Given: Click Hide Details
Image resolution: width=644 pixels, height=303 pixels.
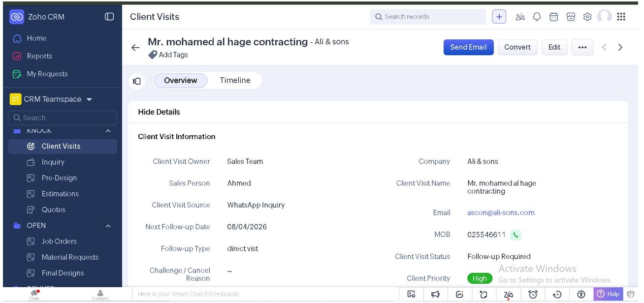Looking at the screenshot, I should pyautogui.click(x=159, y=112).
